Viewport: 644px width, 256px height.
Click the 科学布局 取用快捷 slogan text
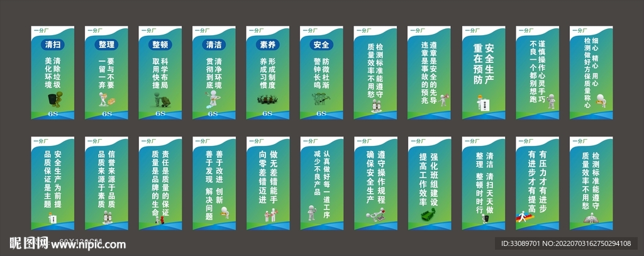tap(160, 73)
